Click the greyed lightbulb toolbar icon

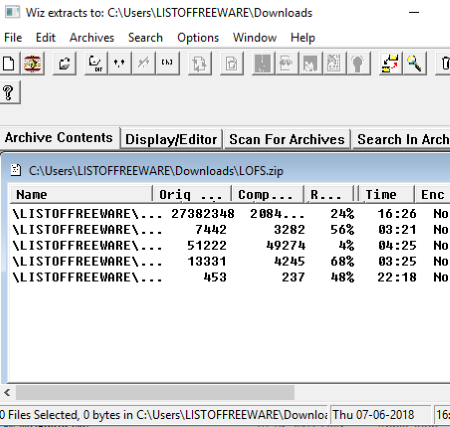358,63
